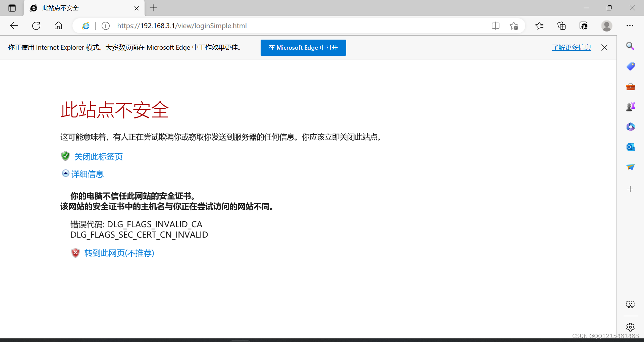View site information in the address bar
Viewport: 644px width, 342px height.
[x=105, y=26]
